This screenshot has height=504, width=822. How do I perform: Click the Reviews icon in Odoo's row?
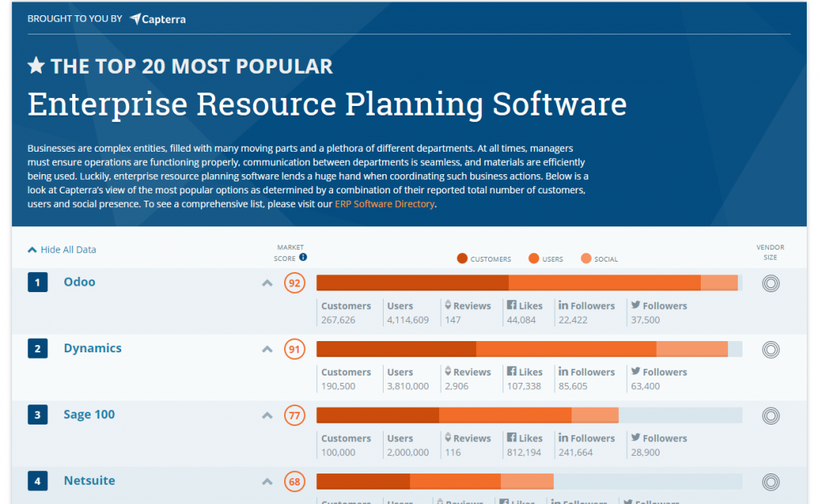(448, 305)
